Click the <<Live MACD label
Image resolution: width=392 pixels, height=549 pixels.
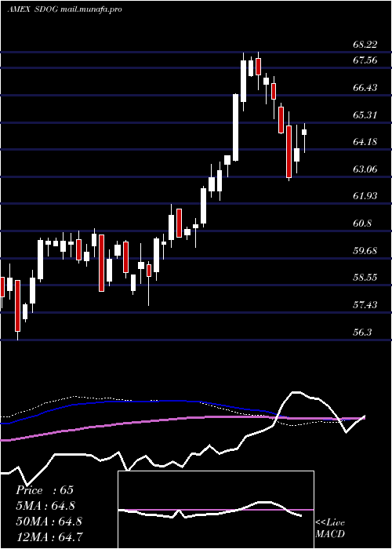click(x=330, y=528)
